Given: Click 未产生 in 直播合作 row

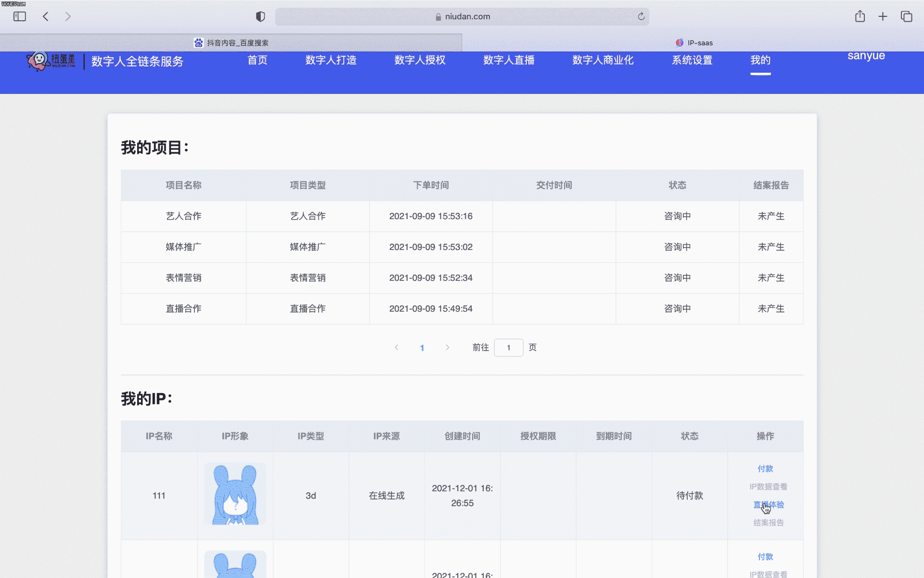Looking at the screenshot, I should pyautogui.click(x=771, y=309).
